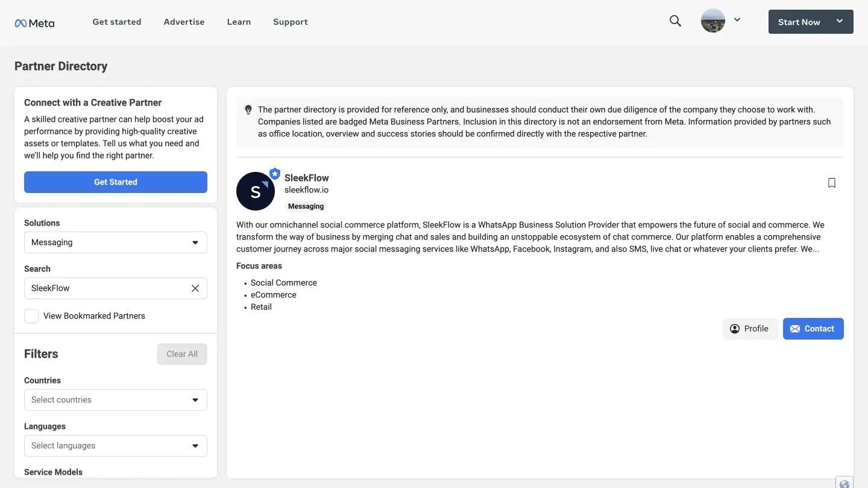Expand the Start Now dropdown chevron
This screenshot has width=868, height=488.
tap(840, 21)
